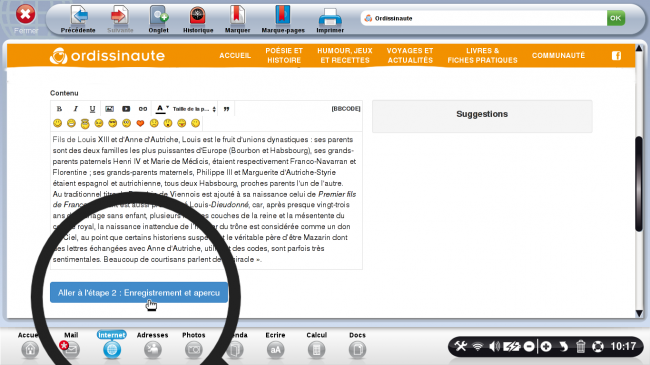Open the text color dropdown

point(162,109)
